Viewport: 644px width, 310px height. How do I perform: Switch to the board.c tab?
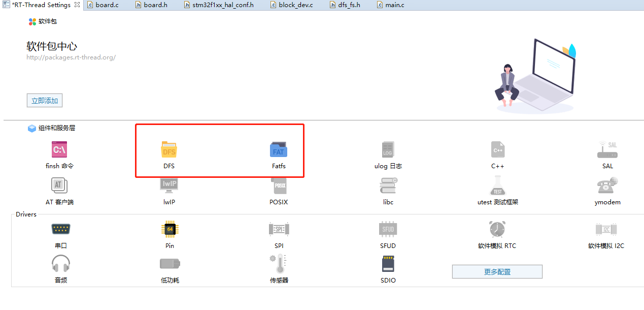point(105,5)
